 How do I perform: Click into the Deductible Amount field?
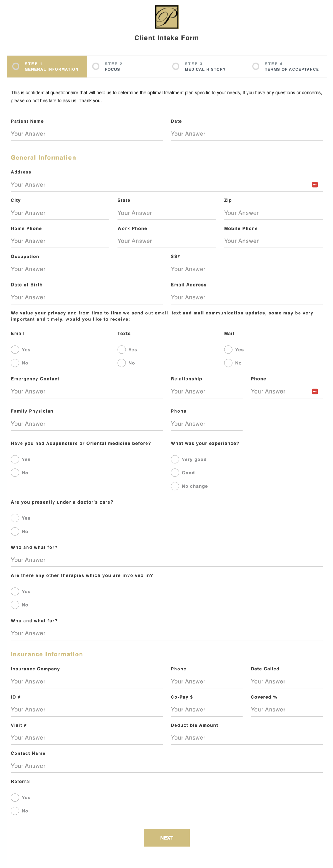246,737
